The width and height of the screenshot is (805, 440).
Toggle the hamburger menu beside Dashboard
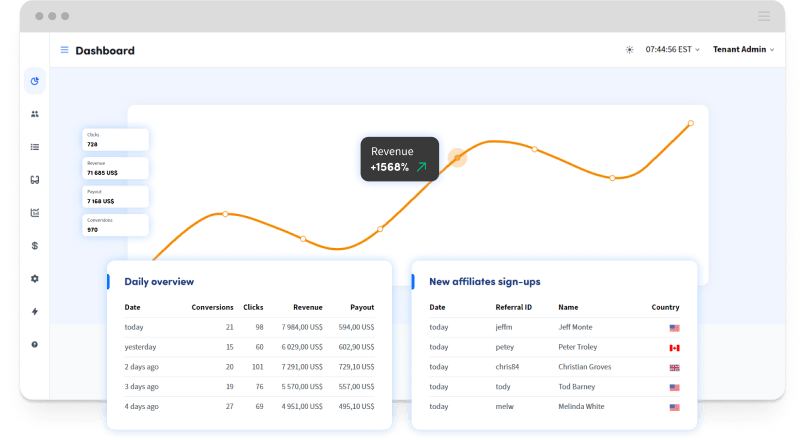[64, 50]
